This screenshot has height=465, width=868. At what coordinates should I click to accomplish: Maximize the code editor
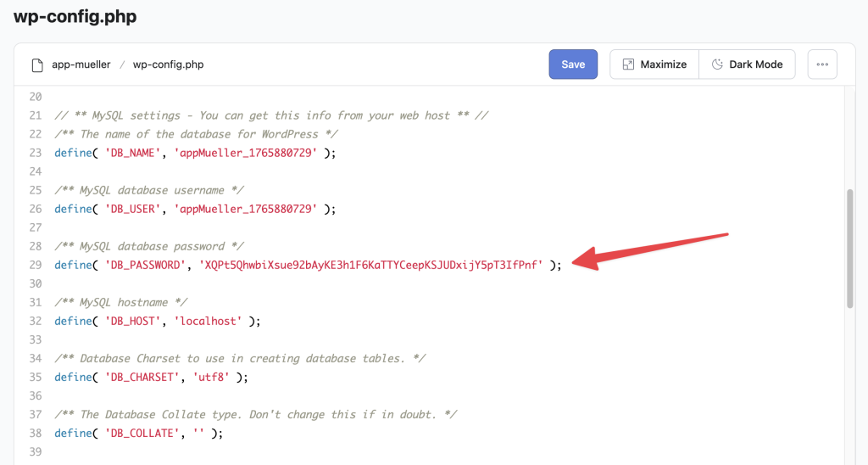coord(654,64)
